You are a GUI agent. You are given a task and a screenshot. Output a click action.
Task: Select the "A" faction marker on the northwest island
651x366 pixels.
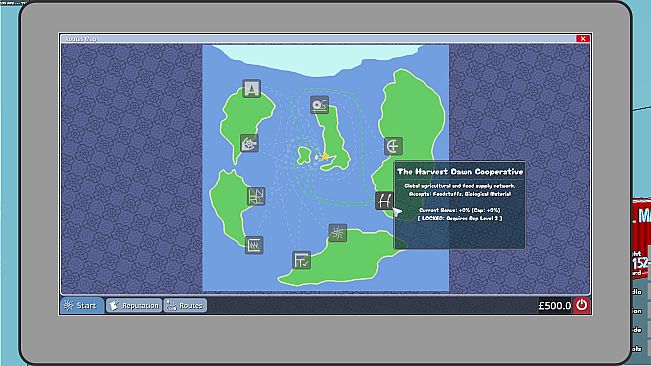click(x=252, y=89)
